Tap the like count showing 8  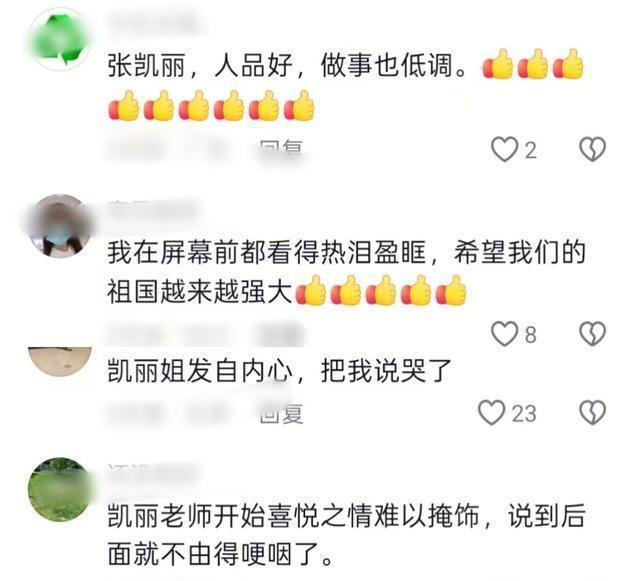click(530, 335)
